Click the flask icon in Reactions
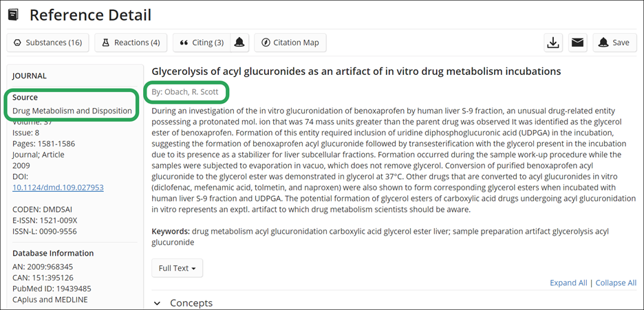Image resolution: width=644 pixels, height=310 pixels. [105, 43]
